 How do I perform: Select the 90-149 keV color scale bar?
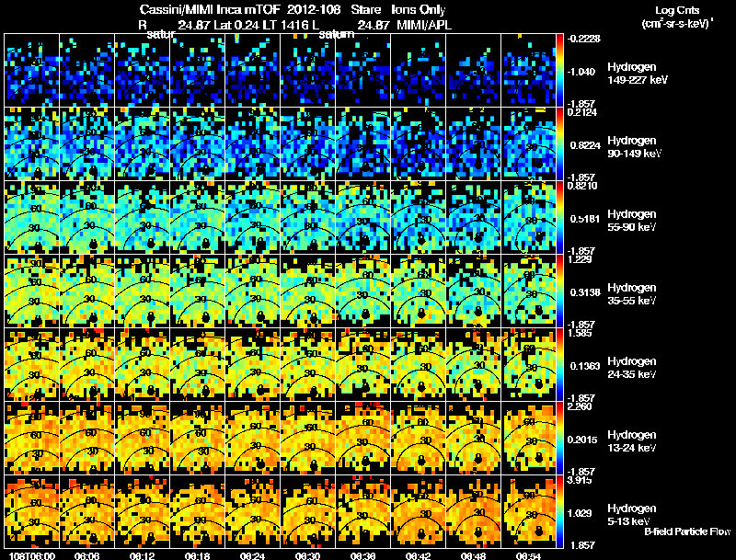click(x=559, y=143)
